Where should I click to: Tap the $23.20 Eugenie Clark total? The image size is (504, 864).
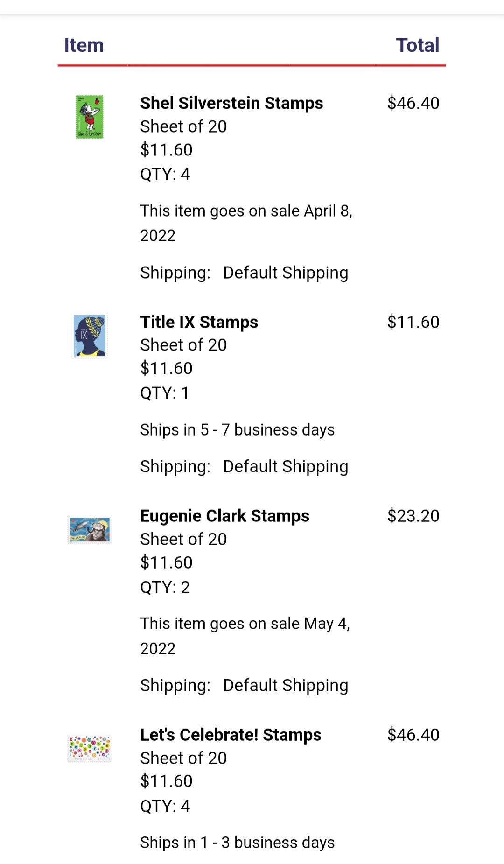pyautogui.click(x=413, y=516)
